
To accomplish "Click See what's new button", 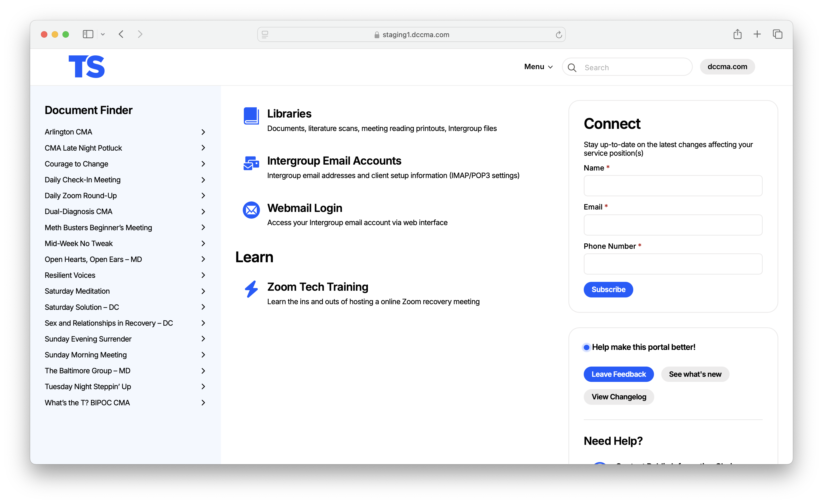I will tap(695, 374).
